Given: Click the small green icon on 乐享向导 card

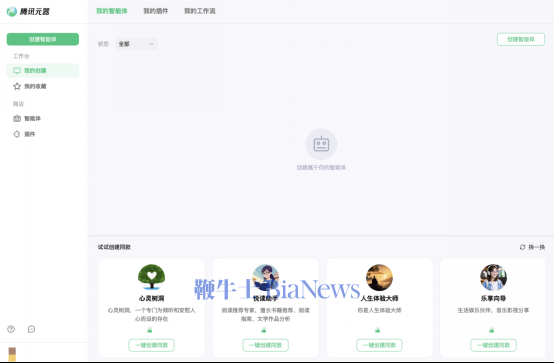Looking at the screenshot, I should point(491,330).
